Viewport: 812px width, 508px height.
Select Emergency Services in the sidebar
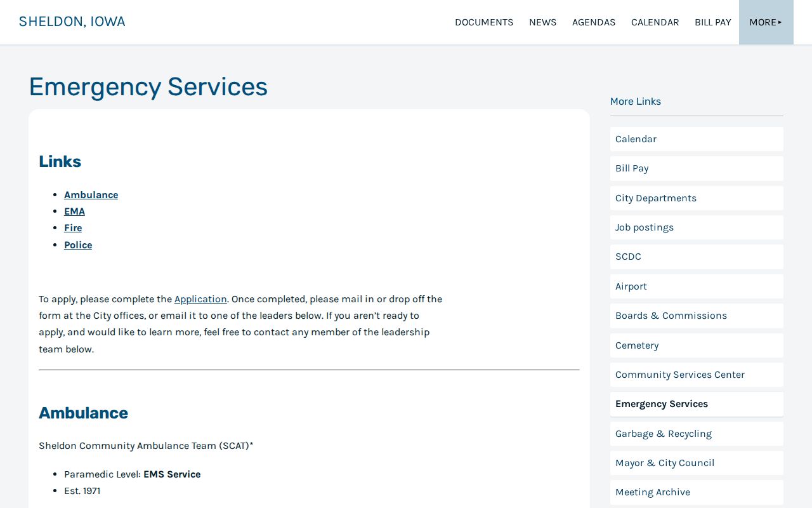coord(697,404)
